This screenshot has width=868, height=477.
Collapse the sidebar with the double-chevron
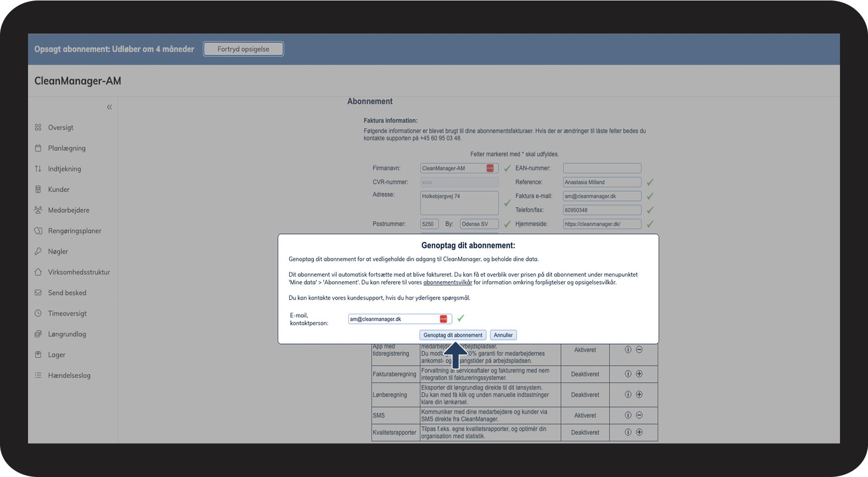pyautogui.click(x=109, y=107)
